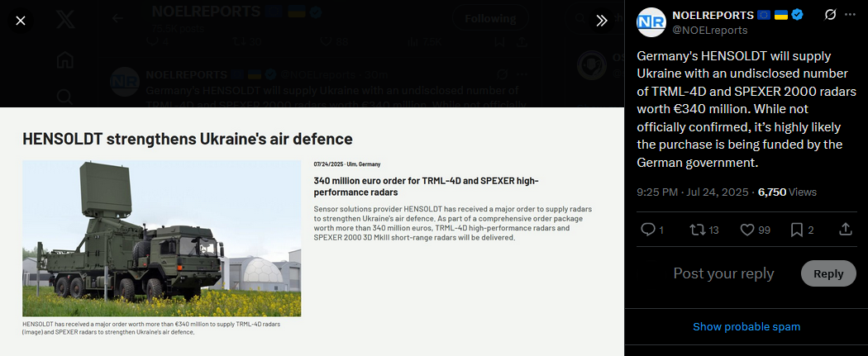Open the more options menu in side panel

click(851, 15)
